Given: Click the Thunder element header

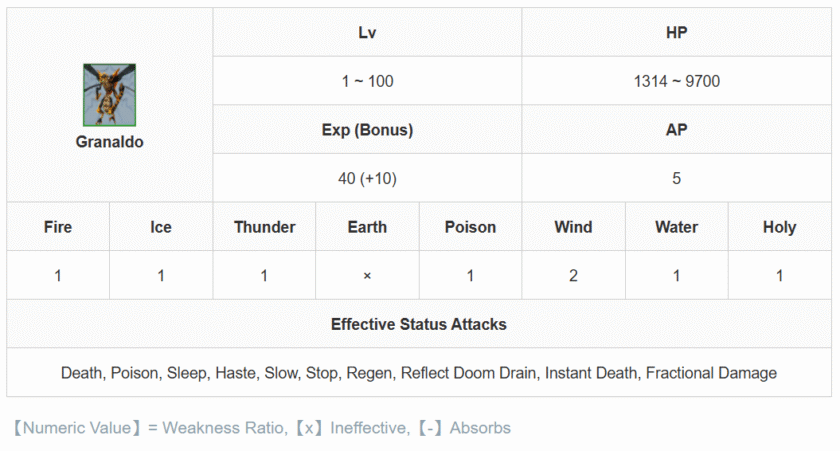Looking at the screenshot, I should click(x=264, y=227).
